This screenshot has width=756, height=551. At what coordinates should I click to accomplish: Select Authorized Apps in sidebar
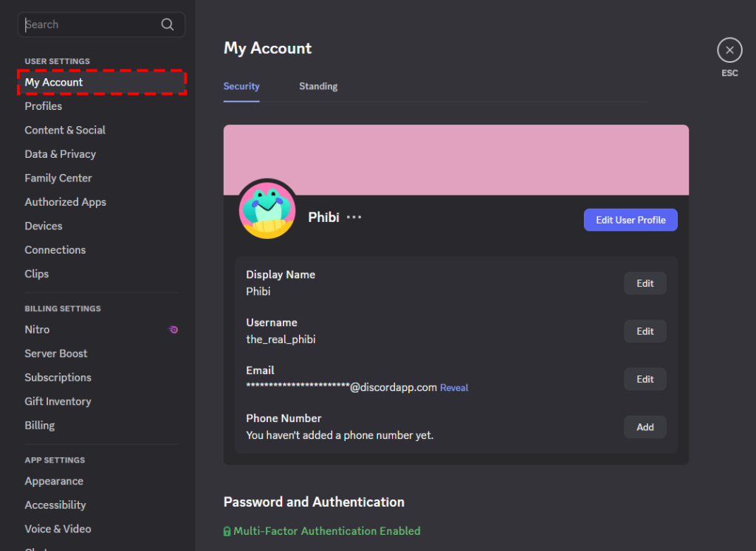[x=66, y=202]
